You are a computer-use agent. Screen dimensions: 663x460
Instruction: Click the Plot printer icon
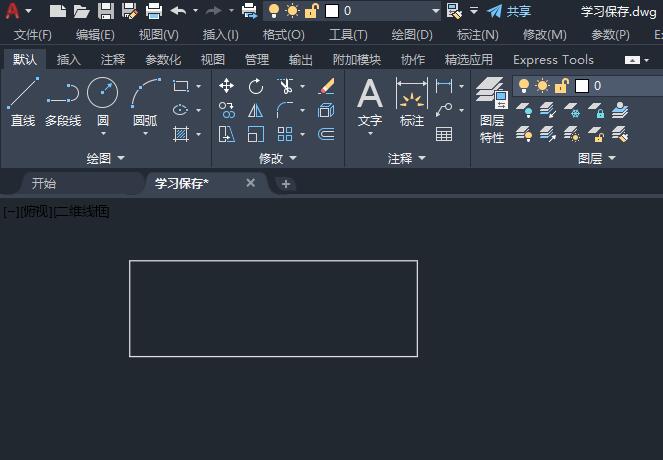[154, 11]
